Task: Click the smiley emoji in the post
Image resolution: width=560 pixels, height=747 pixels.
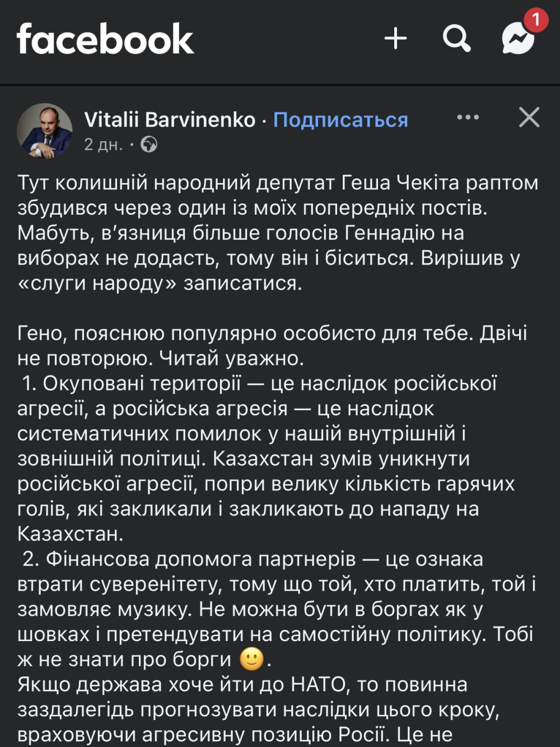Action: click(251, 659)
